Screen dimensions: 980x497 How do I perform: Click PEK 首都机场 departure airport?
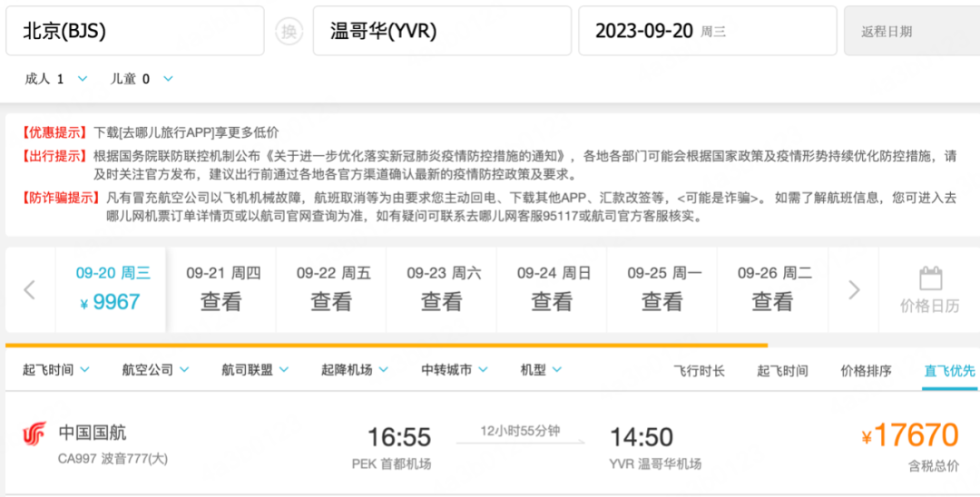pos(391,464)
